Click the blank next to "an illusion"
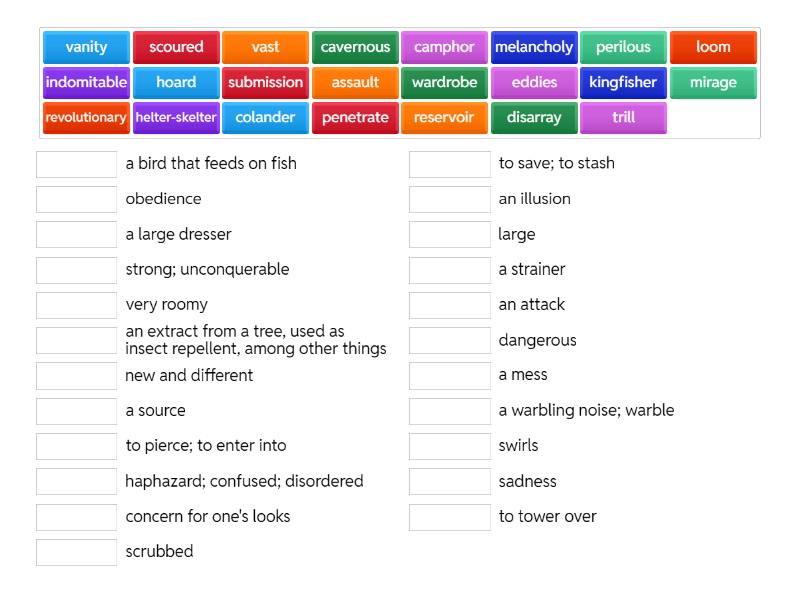This screenshot has height=600, width=800. pos(449,198)
